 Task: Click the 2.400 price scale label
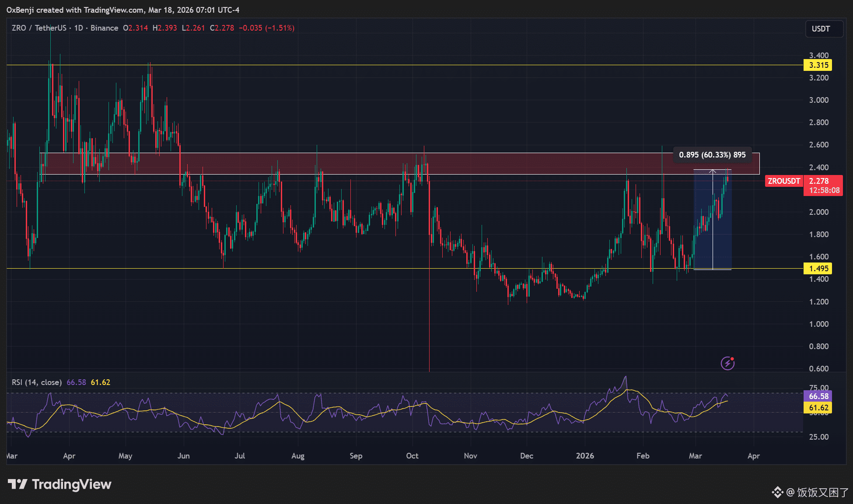819,168
